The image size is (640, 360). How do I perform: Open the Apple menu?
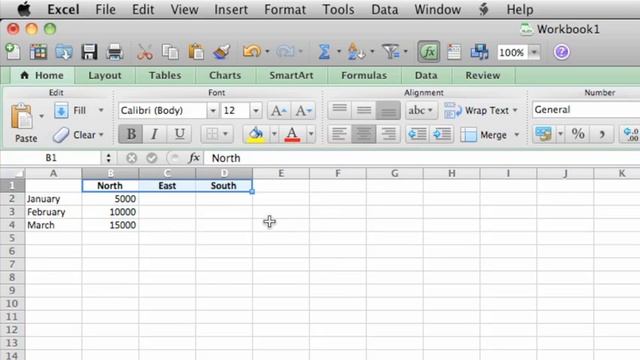coord(24,9)
